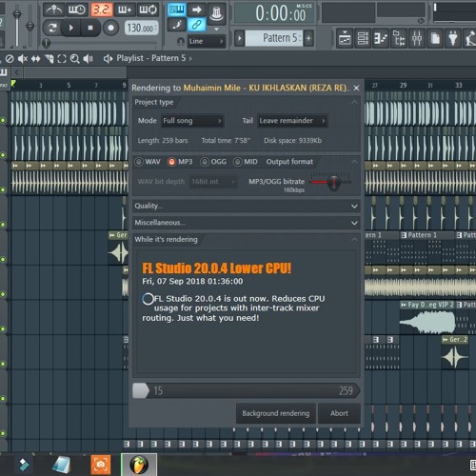This screenshot has width=476, height=476.
Task: Click the render progress bar
Action: coord(247,390)
